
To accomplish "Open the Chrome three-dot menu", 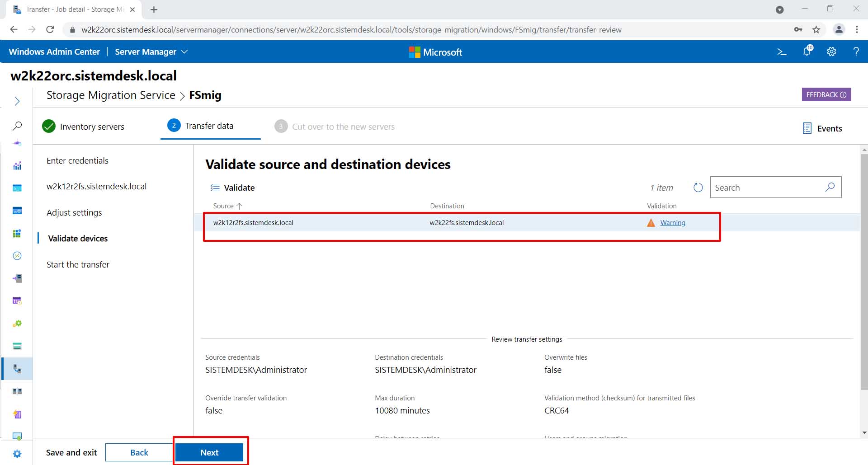I will pos(857,30).
